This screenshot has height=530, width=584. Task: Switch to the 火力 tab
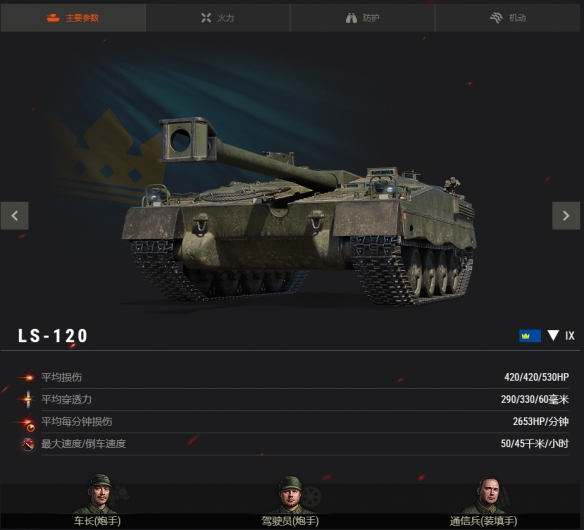218,18
